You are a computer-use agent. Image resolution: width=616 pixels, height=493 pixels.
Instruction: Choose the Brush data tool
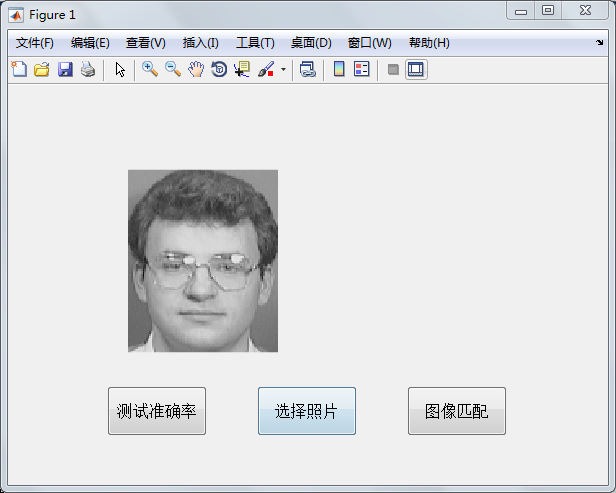(x=266, y=70)
